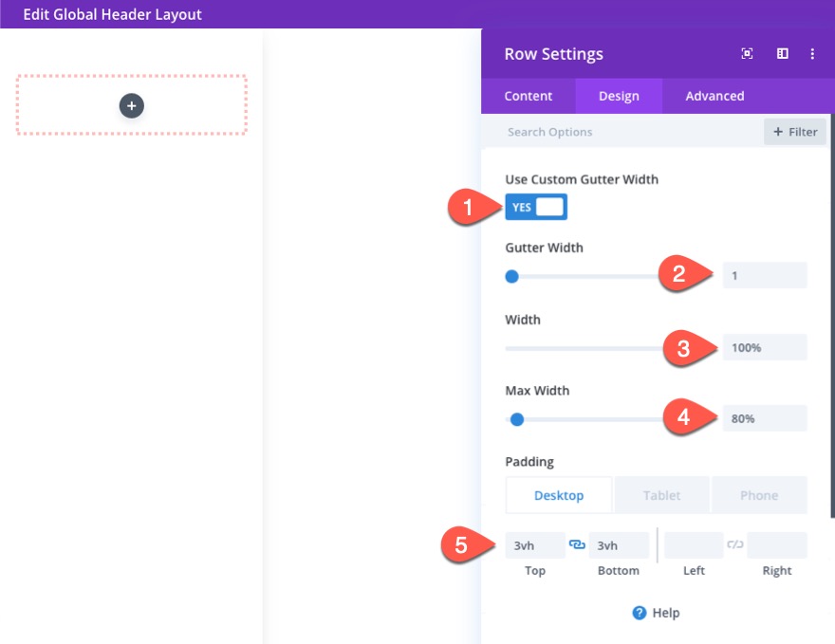Open Help using the question mark icon
The image size is (835, 644).
coord(638,613)
